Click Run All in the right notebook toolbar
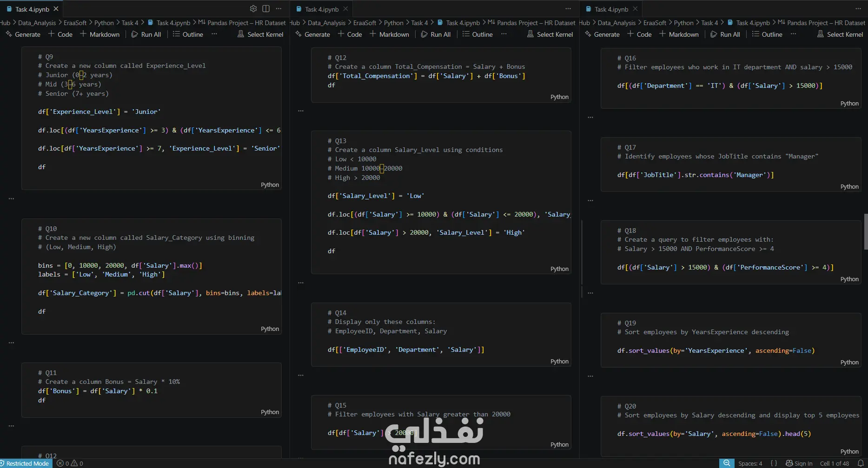Image resolution: width=868 pixels, height=468 pixels. pyautogui.click(x=726, y=34)
